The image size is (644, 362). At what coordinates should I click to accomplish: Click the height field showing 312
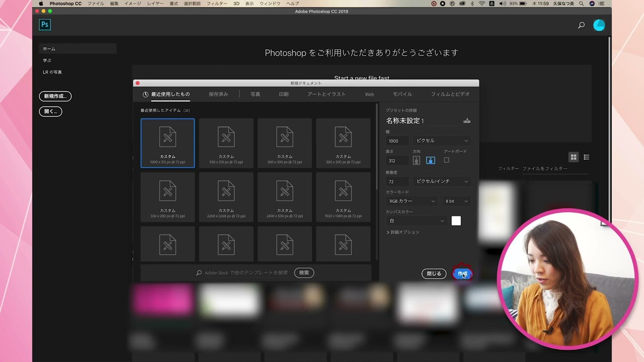click(x=397, y=161)
